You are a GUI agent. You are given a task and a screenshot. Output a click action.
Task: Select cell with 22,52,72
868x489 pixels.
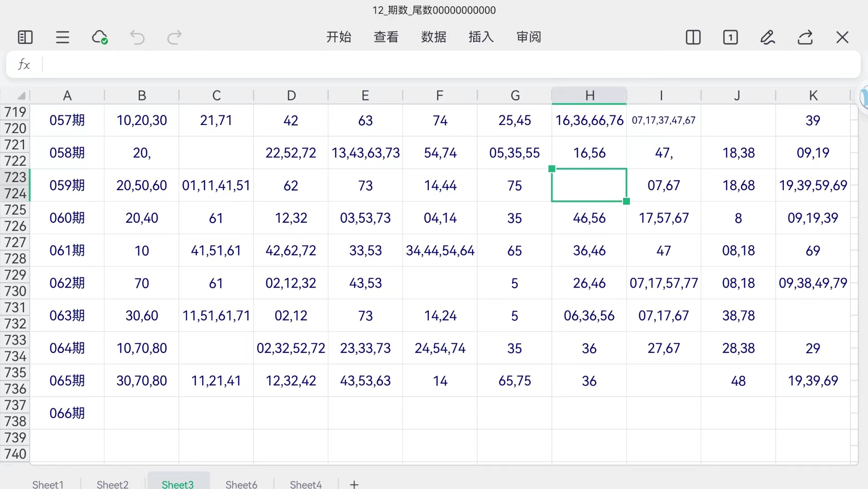coord(291,153)
